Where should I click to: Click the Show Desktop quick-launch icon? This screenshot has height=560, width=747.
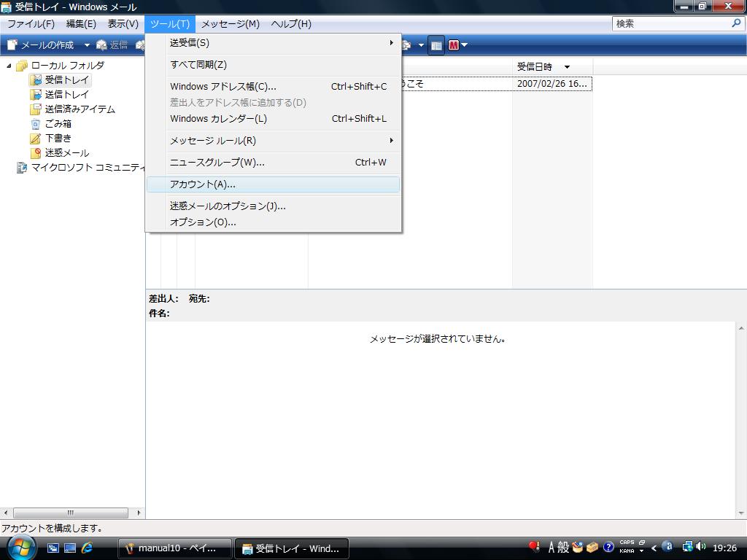[70, 548]
